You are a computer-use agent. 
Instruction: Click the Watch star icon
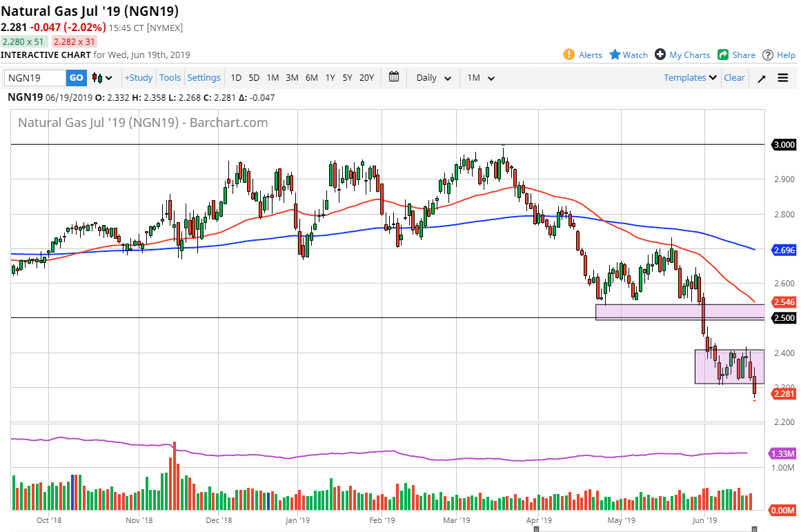(615, 55)
